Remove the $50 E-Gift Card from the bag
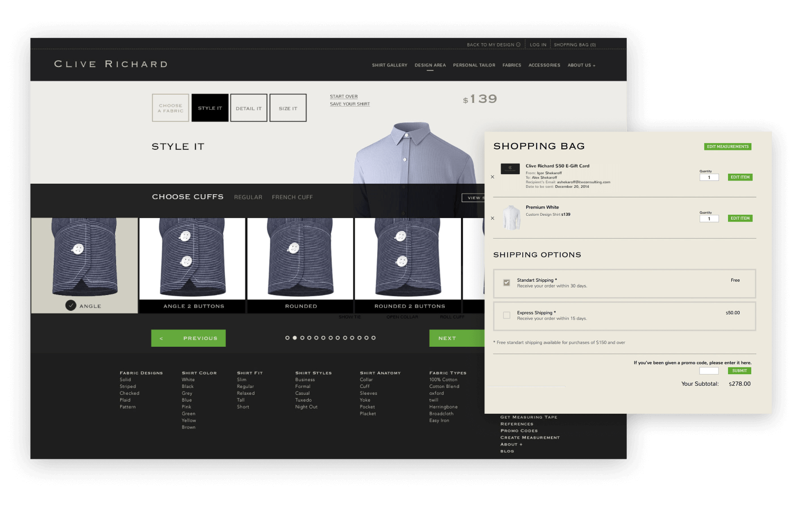The height and width of the screenshot is (532, 802). [492, 177]
